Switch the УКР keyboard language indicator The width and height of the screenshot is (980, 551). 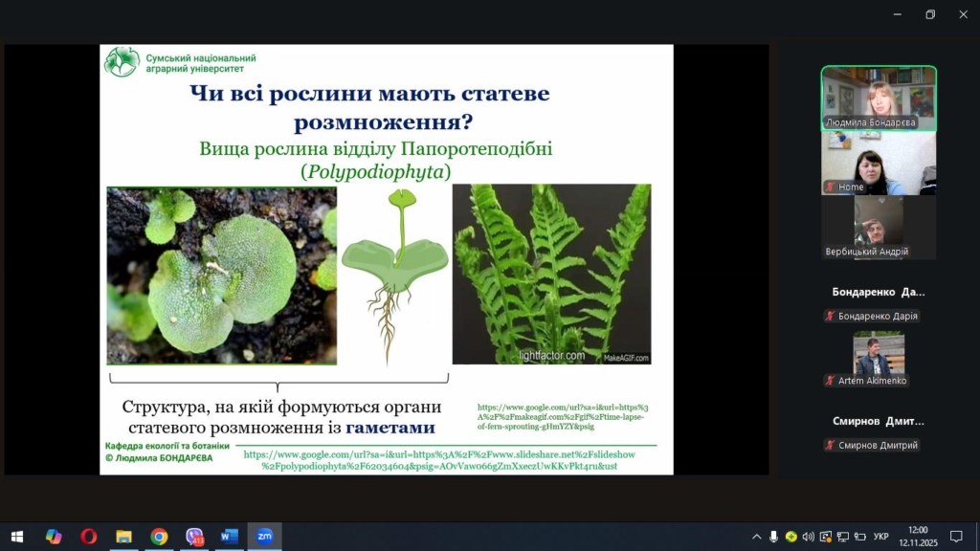(881, 537)
